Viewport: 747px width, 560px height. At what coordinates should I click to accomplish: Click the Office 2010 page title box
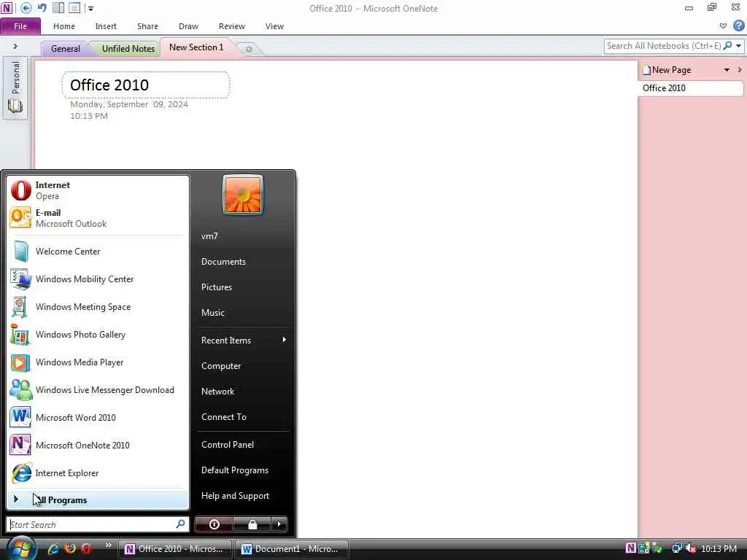click(x=146, y=85)
